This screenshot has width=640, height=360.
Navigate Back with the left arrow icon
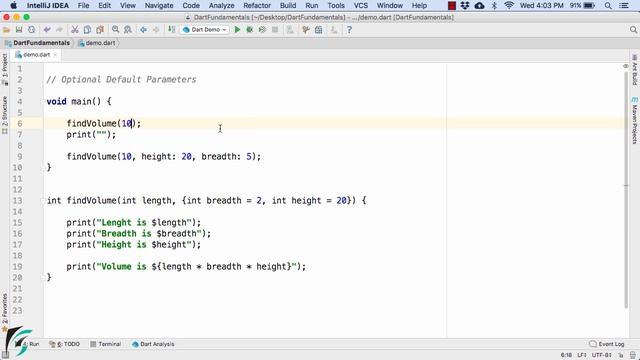(143, 30)
